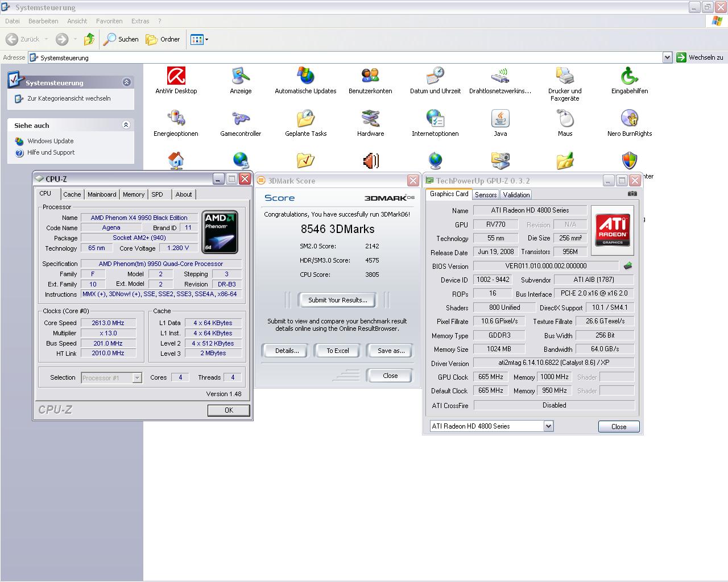Collapse the Siehe auch panel
The image size is (728, 582).
click(x=126, y=125)
